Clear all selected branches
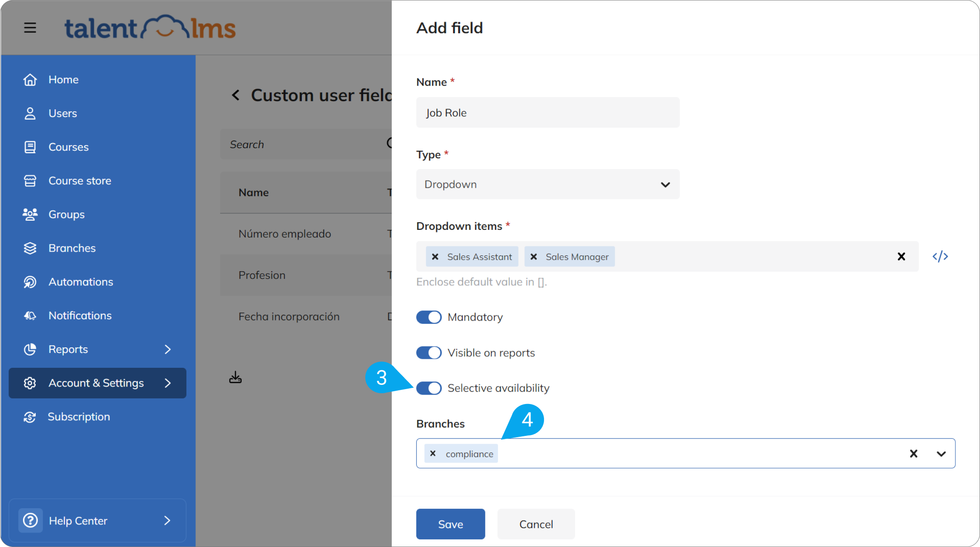The width and height of the screenshot is (980, 547). coord(914,453)
